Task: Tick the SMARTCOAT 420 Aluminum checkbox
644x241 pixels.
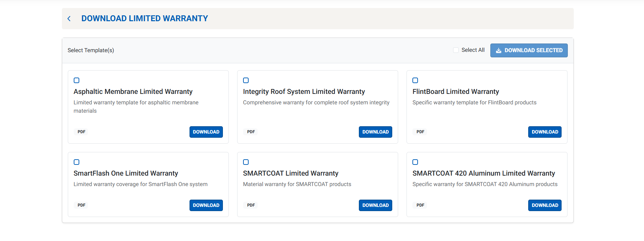Action: (415, 162)
